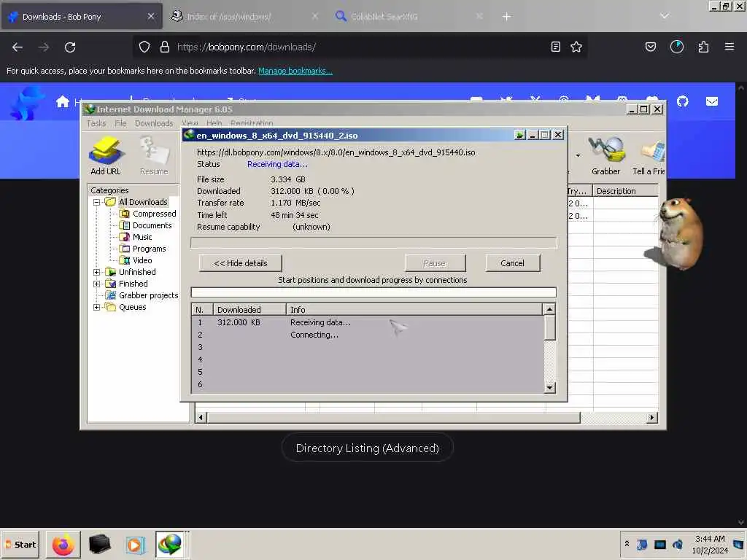Expand the Finished category node
The width and height of the screenshot is (747, 560).
click(x=97, y=284)
